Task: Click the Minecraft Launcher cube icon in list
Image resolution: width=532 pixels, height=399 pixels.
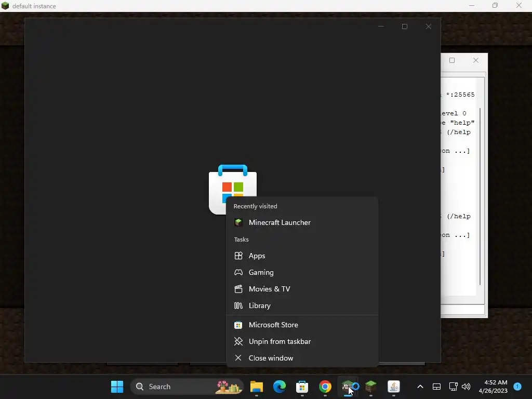Action: pos(238,222)
